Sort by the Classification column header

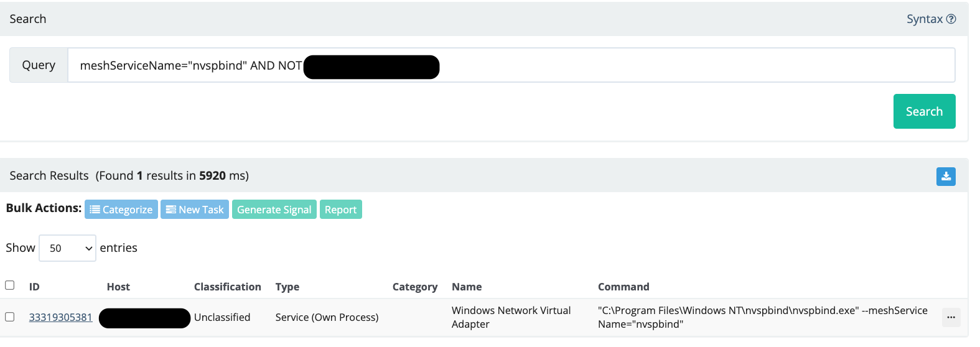coord(228,287)
